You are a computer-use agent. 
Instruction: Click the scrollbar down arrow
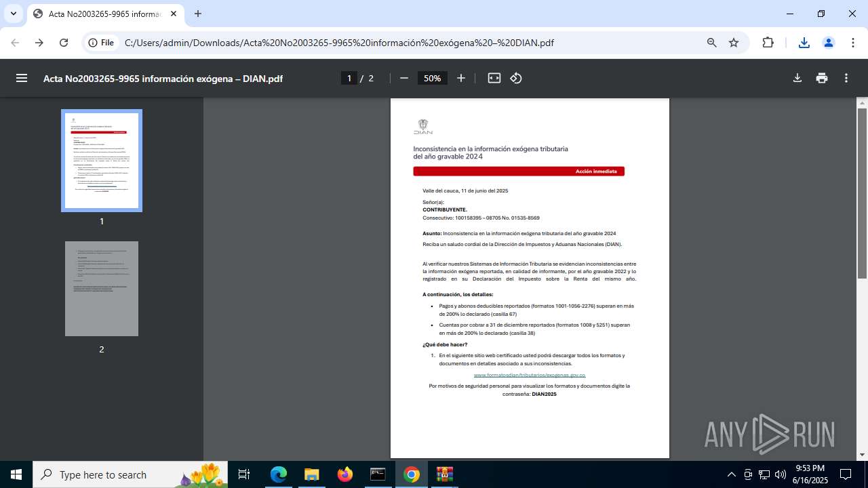click(x=862, y=455)
